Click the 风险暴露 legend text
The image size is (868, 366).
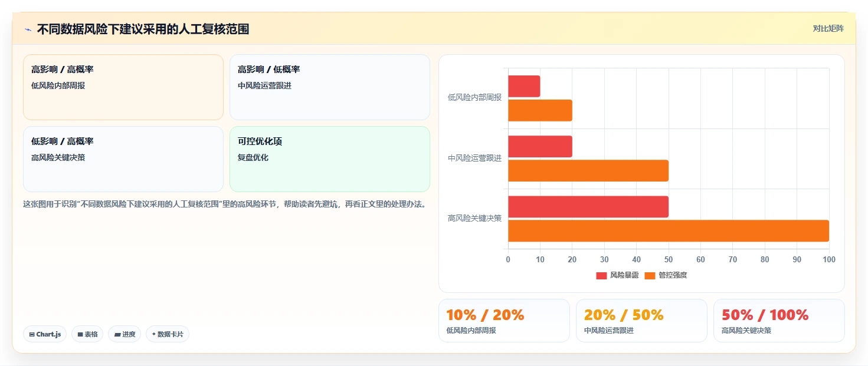(x=624, y=275)
